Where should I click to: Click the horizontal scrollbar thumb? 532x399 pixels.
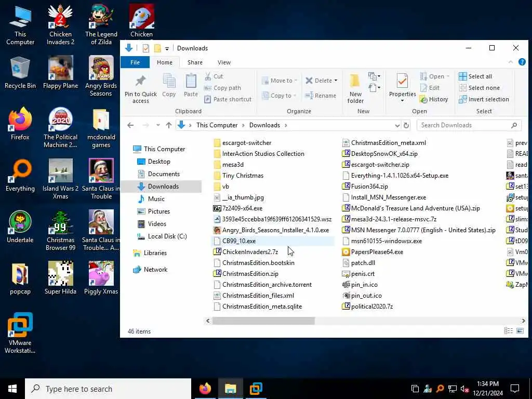pos(263,321)
